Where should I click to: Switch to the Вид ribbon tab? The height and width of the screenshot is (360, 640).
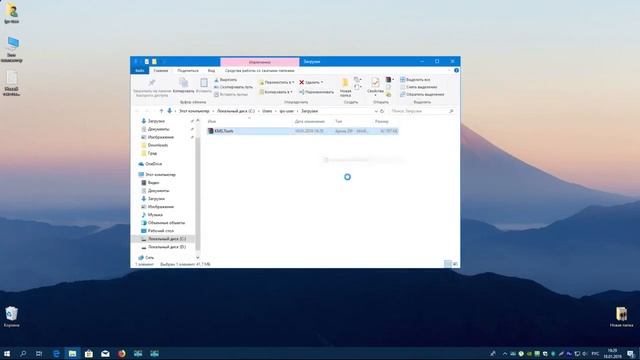(x=211, y=71)
